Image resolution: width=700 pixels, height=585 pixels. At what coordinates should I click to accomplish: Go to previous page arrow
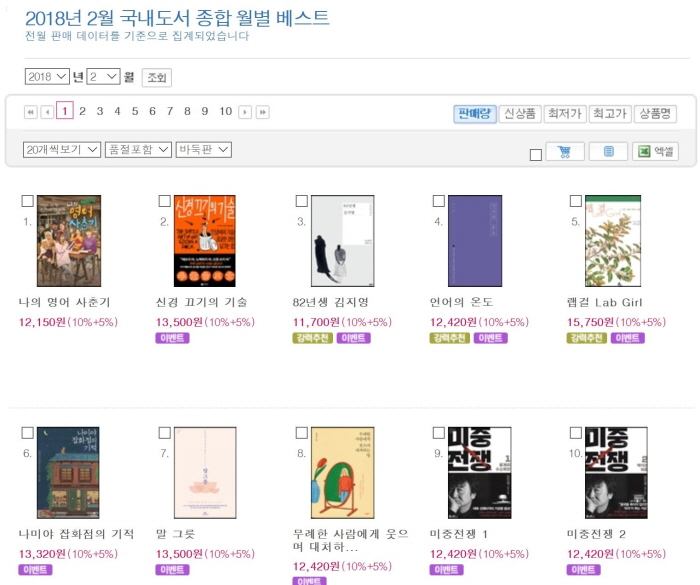coord(47,112)
